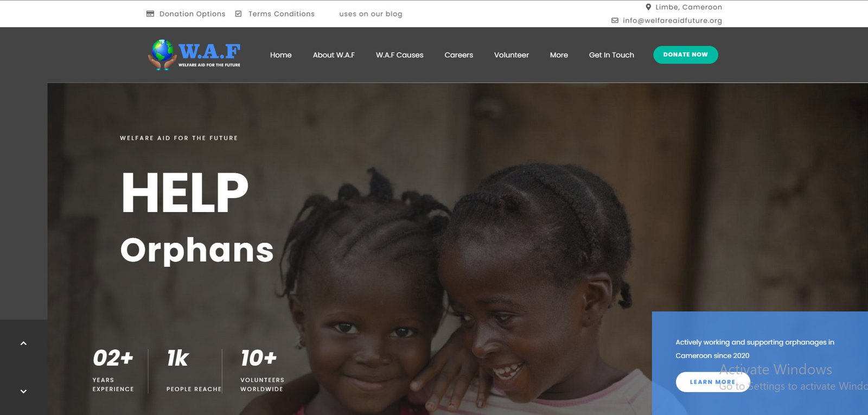Viewport: 868px width, 415px height.
Task: Click the info@welfareaidfuture.org email link
Action: [672, 21]
